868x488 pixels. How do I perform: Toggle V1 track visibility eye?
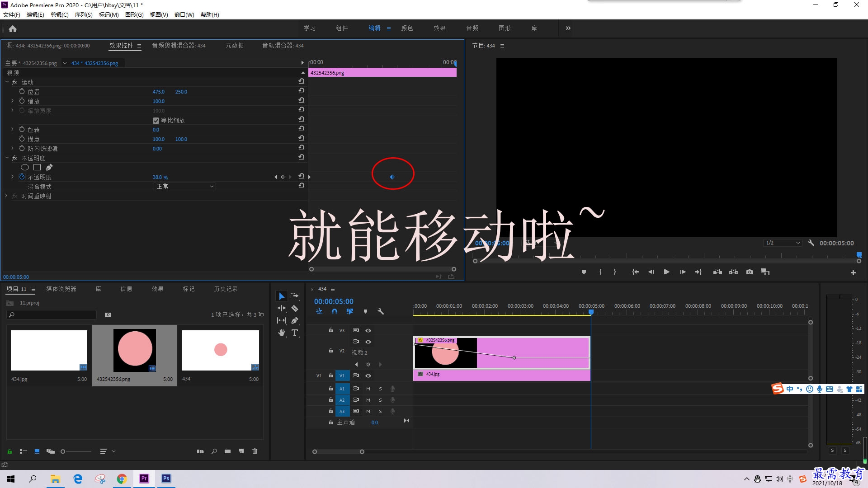tap(368, 375)
